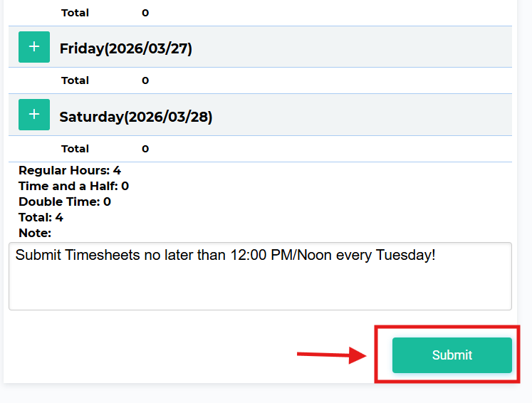Expand Friday(2026/03/27) with the plus button
Viewport: 532px width, 403px height.
34,47
